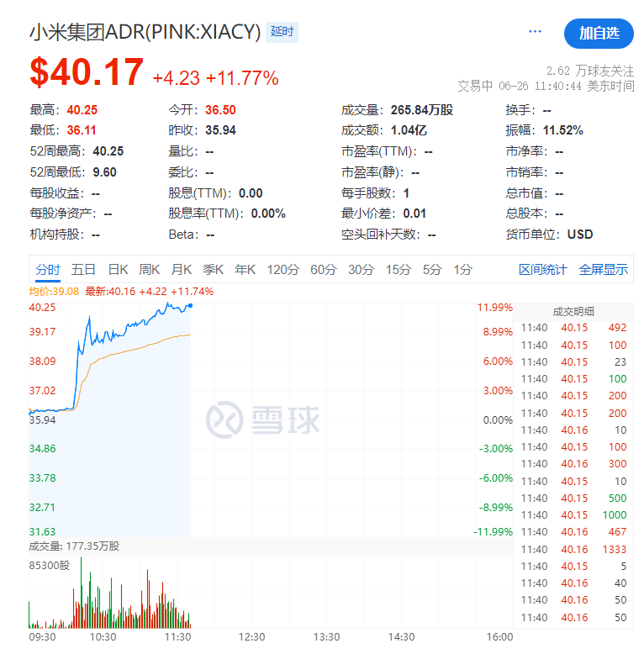Click the 今开 value 36.50
Screen dimensions: 644x654
tap(220, 110)
